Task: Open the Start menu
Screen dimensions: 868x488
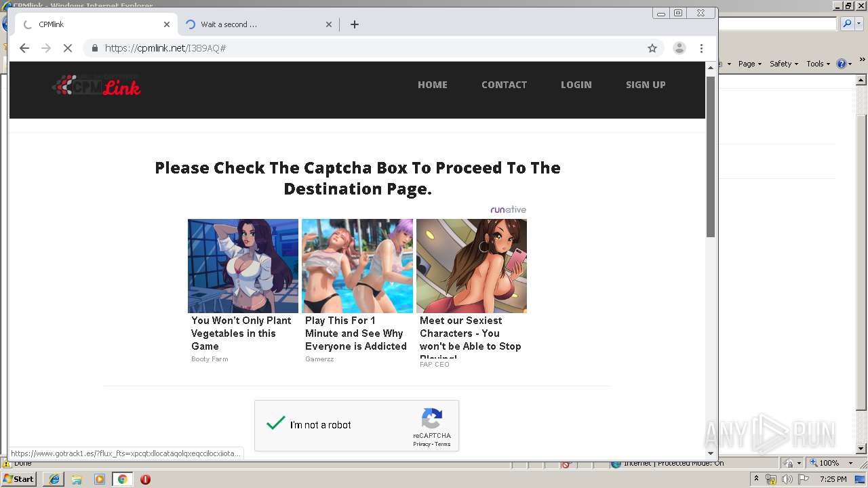Action: point(19,479)
